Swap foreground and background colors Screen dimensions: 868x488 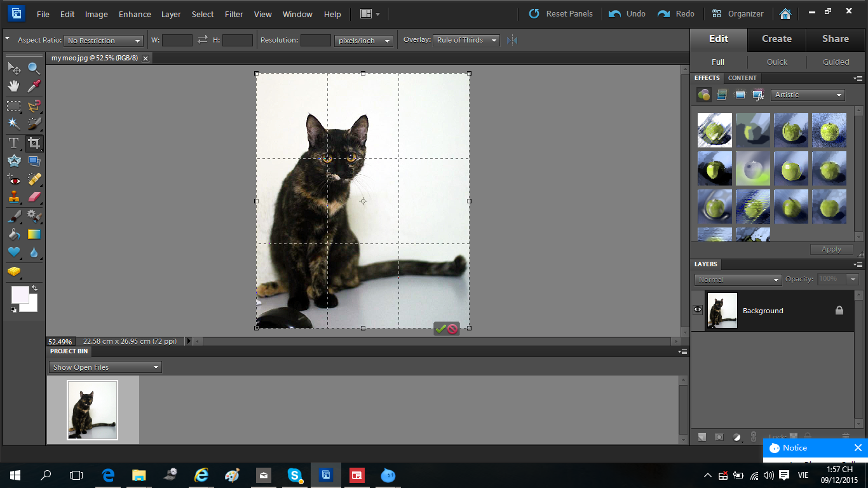tap(34, 288)
